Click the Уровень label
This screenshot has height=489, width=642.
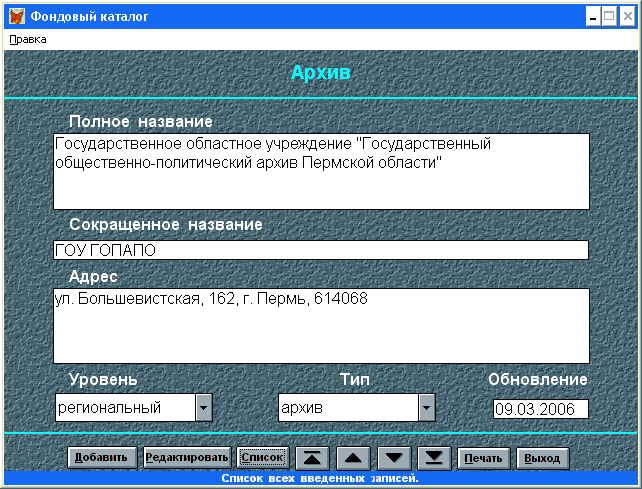103,379
